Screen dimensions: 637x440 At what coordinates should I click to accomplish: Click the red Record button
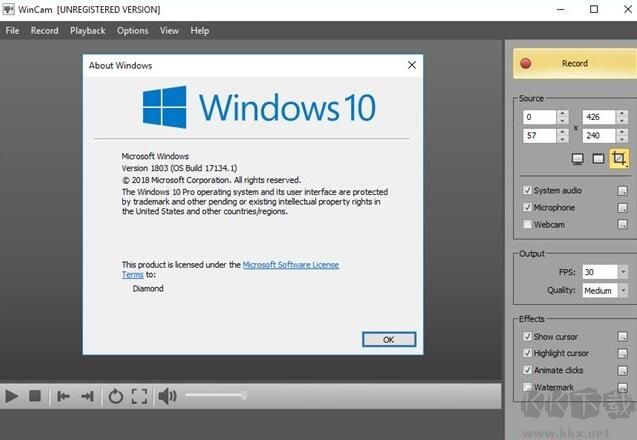pos(568,63)
